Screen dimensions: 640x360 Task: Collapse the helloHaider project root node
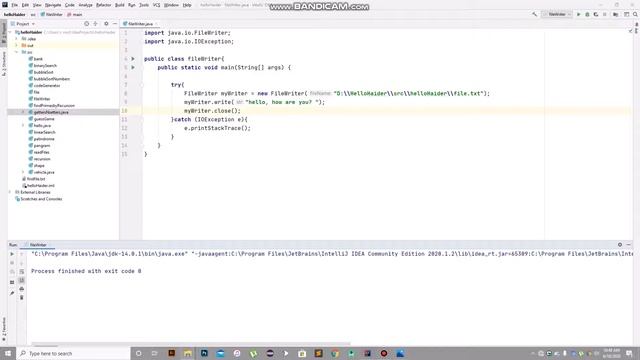click(x=11, y=32)
